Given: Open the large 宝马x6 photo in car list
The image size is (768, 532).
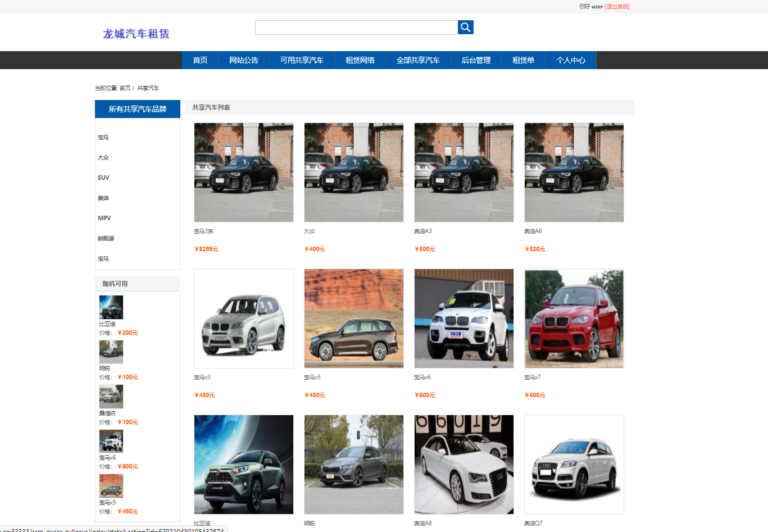Looking at the screenshot, I should pyautogui.click(x=464, y=319).
